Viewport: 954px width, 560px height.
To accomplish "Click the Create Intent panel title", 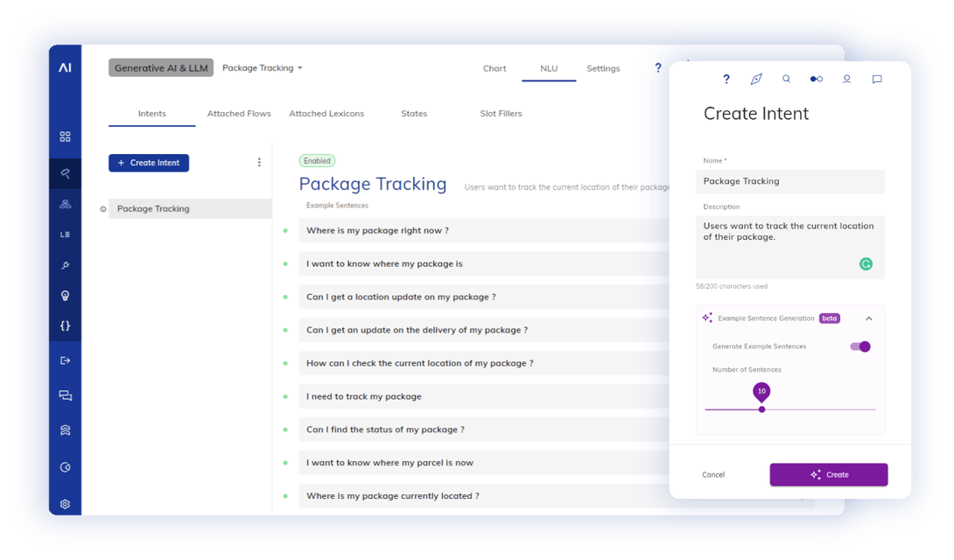I will pos(756,114).
